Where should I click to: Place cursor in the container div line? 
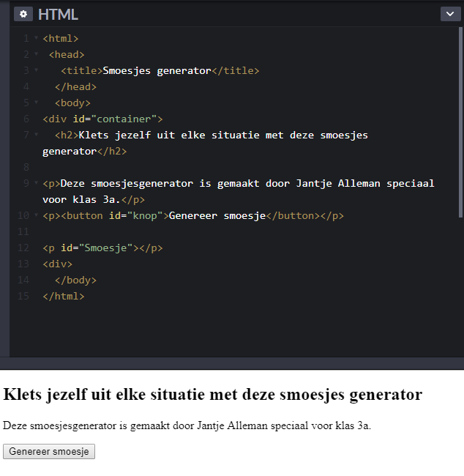[102, 119]
